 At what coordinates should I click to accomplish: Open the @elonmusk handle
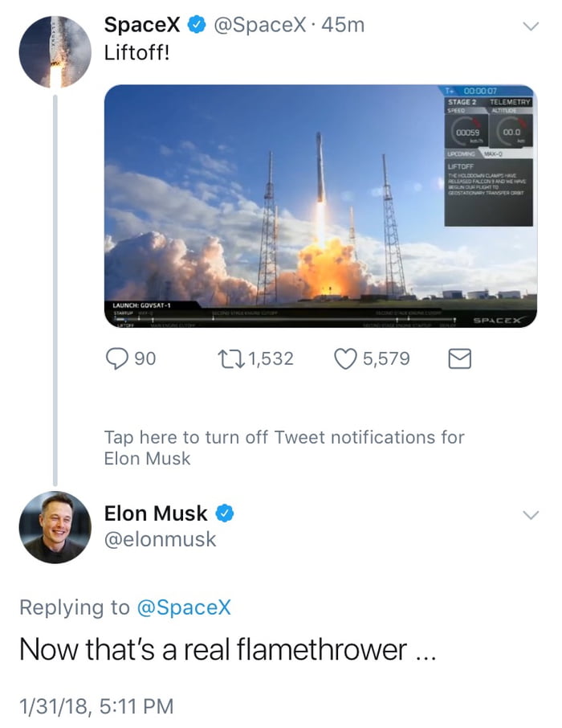click(x=160, y=539)
